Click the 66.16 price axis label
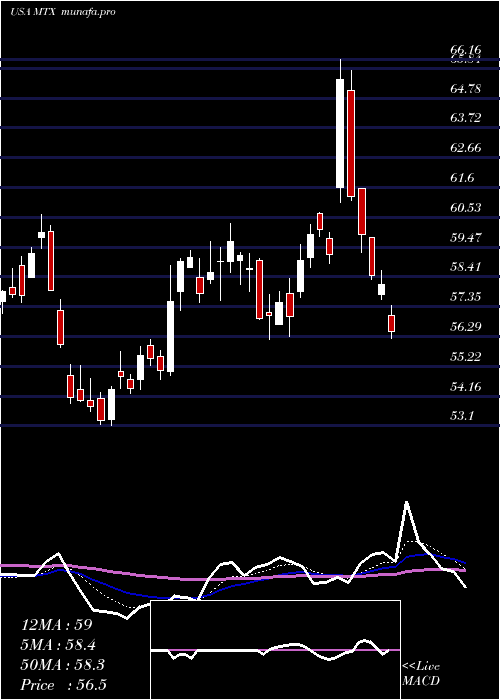The width and height of the screenshot is (500, 700). pos(466,50)
